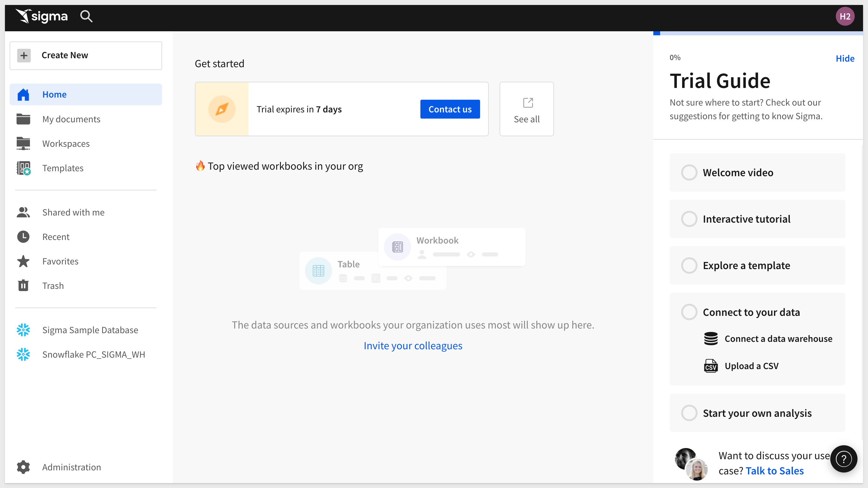Open the Explore a template step
The width and height of the screenshot is (868, 488).
pyautogui.click(x=757, y=265)
